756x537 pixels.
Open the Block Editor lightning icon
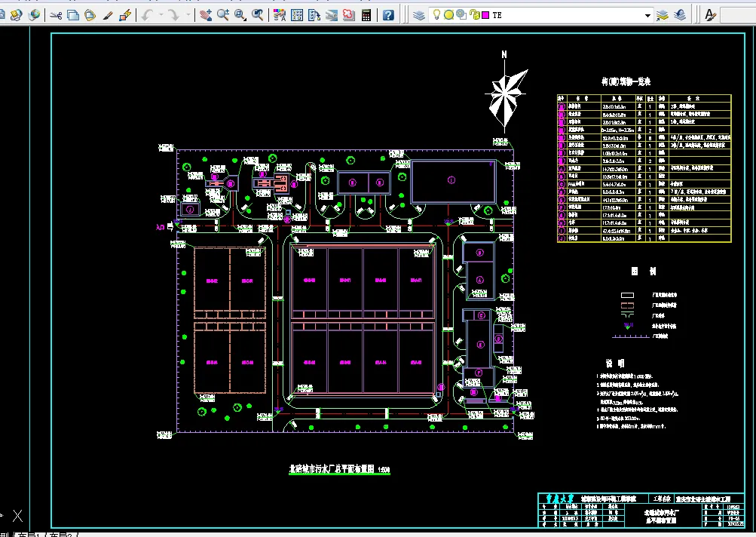(x=125, y=15)
